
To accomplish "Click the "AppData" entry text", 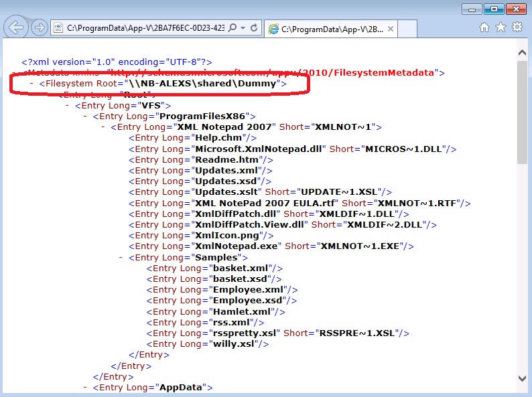I will coord(181,388).
